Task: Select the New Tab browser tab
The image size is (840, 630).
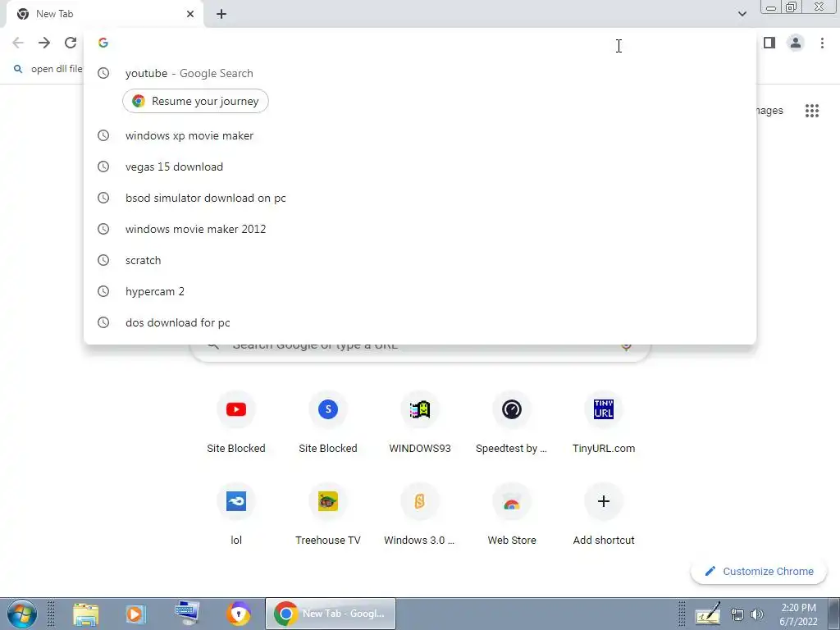Action: coord(104,14)
